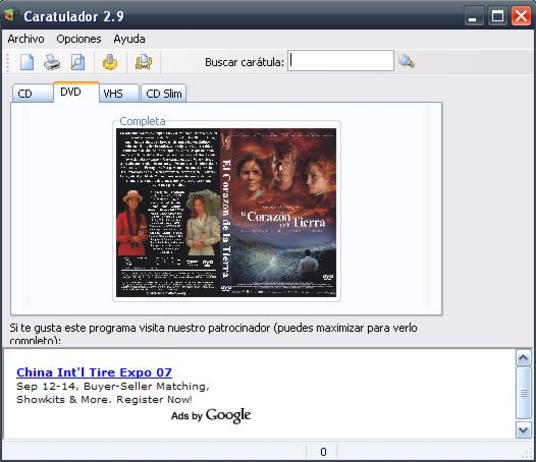This screenshot has width=536, height=462.
Task: Click the Print toolbar icon
Action: (x=52, y=62)
